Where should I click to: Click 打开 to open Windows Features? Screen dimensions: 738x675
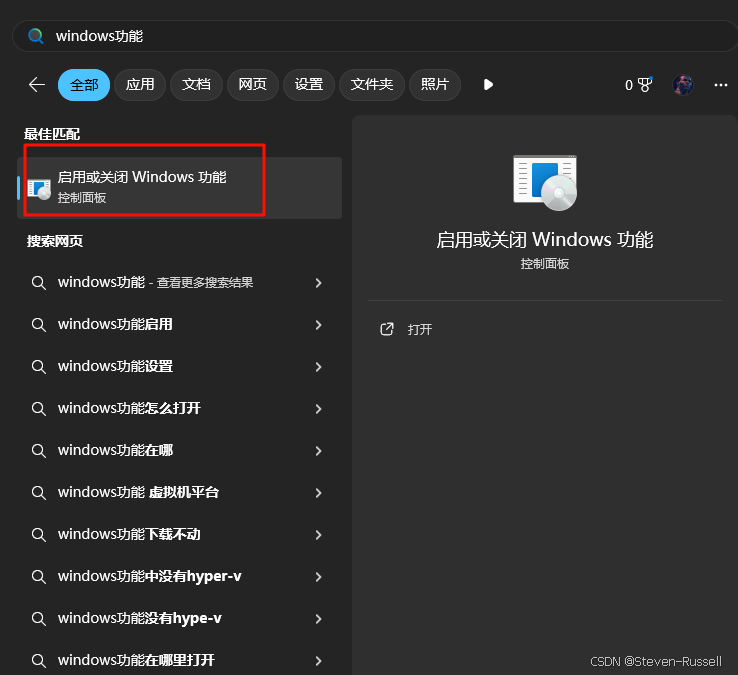click(420, 329)
